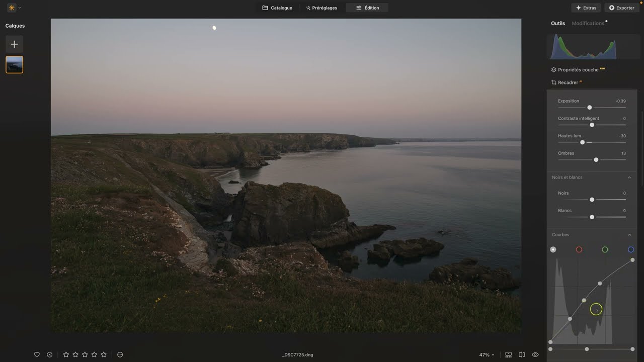Open the Luminar sun logo menu
Viewport: 644px width, 362px height.
point(11,8)
